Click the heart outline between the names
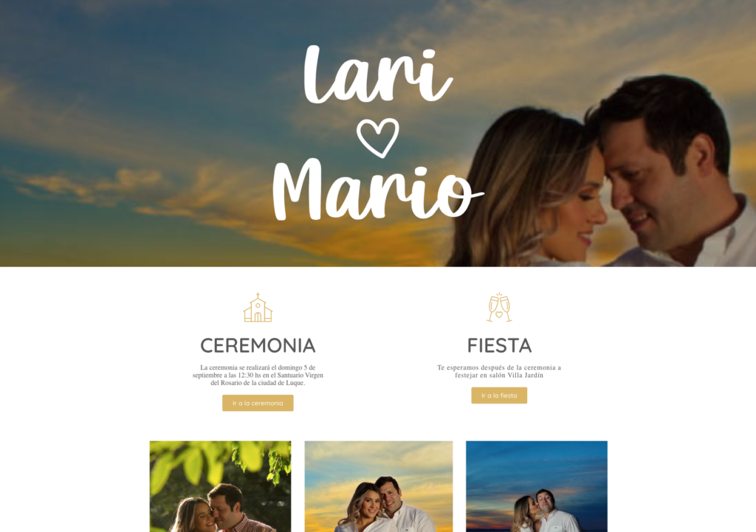 coord(378,138)
